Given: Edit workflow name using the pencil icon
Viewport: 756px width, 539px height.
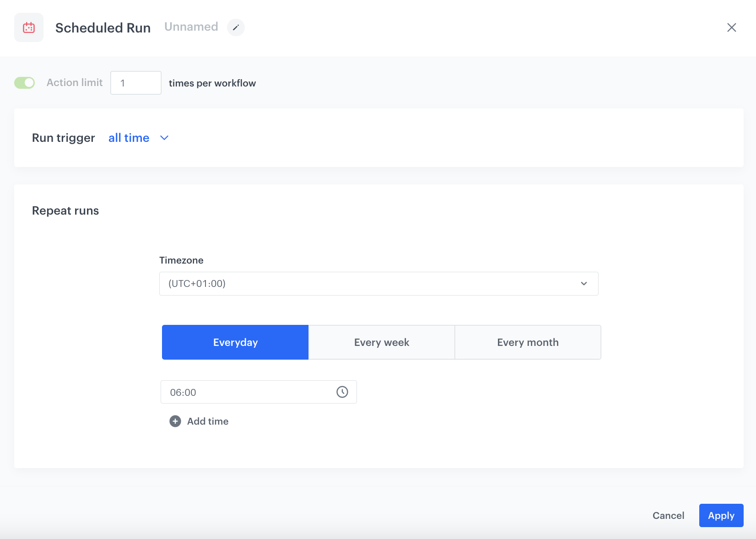Looking at the screenshot, I should pyautogui.click(x=236, y=27).
